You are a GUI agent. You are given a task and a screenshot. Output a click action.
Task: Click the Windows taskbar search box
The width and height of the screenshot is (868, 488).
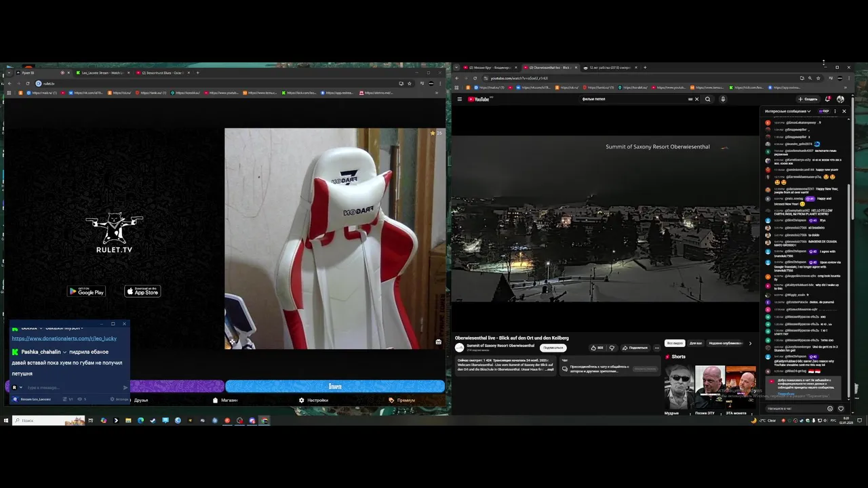47,420
